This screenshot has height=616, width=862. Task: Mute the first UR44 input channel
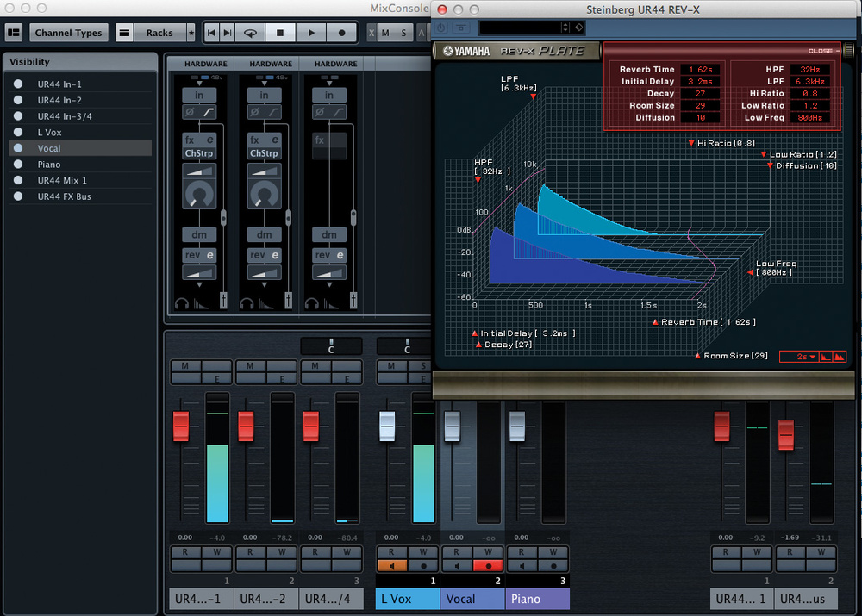[185, 366]
